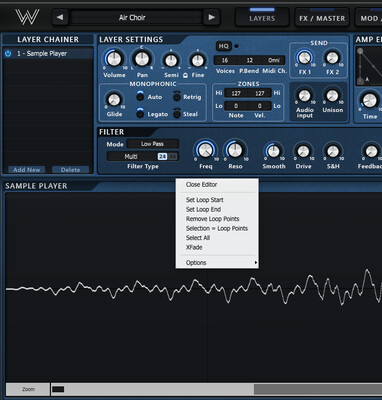Go to previous preset arrow
The image size is (382, 400).
coord(60,17)
